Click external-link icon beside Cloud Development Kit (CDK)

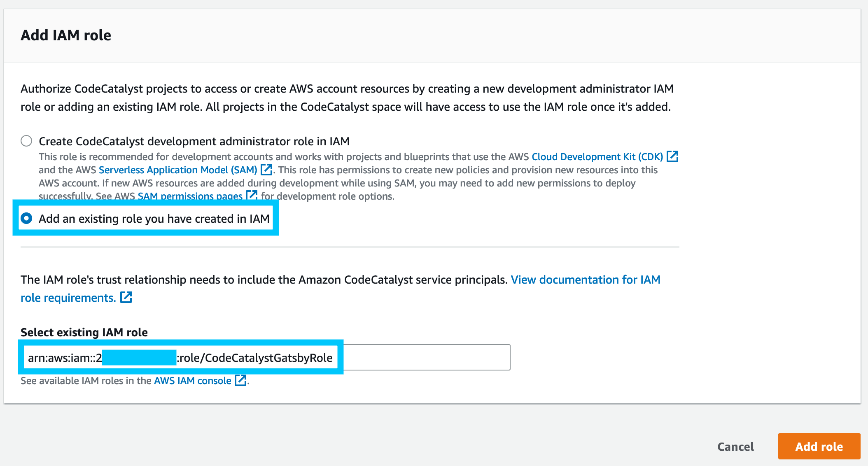click(672, 156)
